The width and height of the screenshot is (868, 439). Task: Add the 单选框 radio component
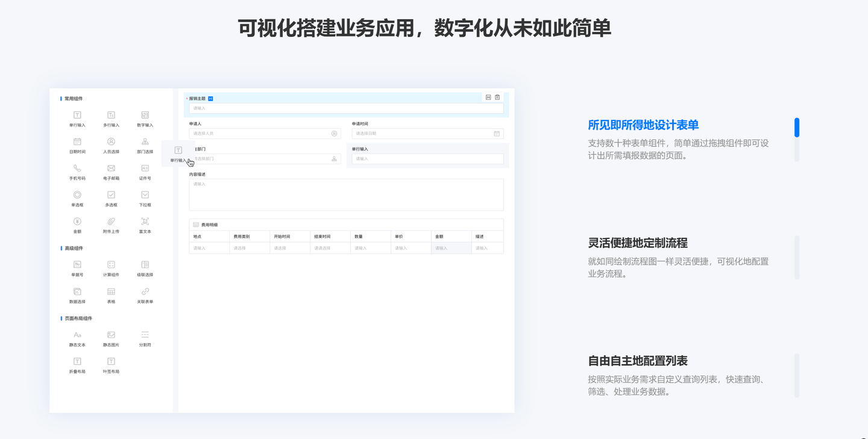point(77,199)
